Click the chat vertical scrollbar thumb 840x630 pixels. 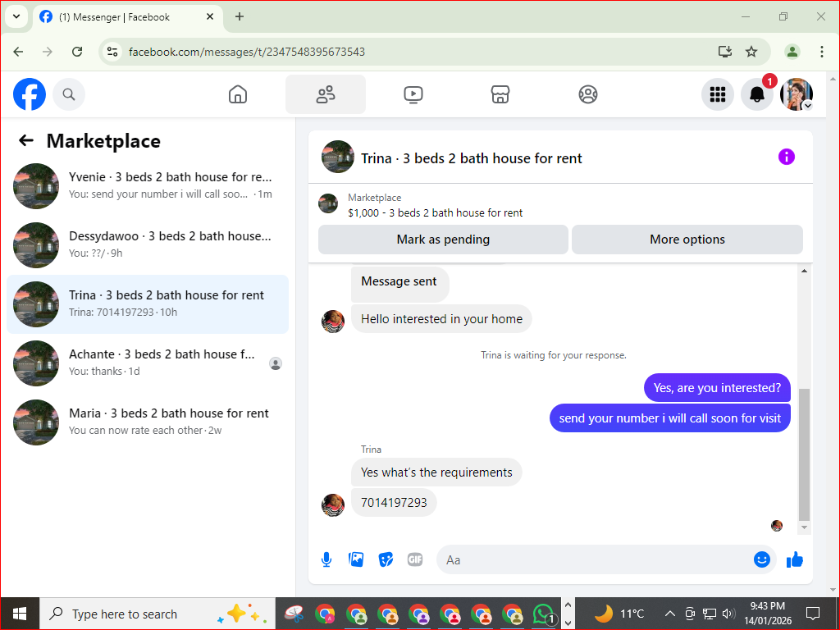click(x=804, y=454)
